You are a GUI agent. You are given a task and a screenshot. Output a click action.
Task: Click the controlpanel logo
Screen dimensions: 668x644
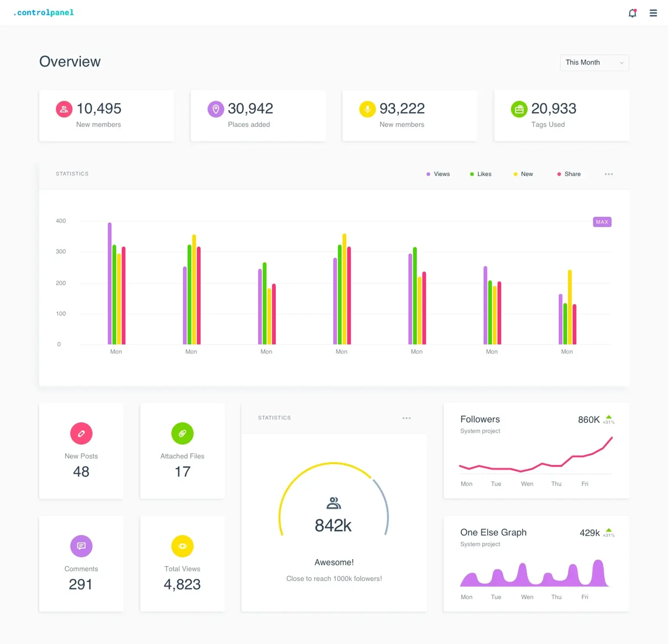pos(43,13)
